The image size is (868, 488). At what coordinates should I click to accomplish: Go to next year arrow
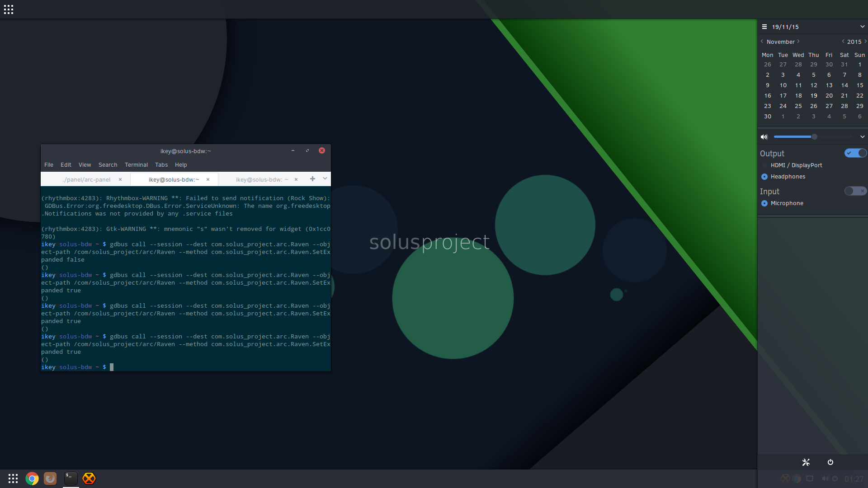pos(865,42)
